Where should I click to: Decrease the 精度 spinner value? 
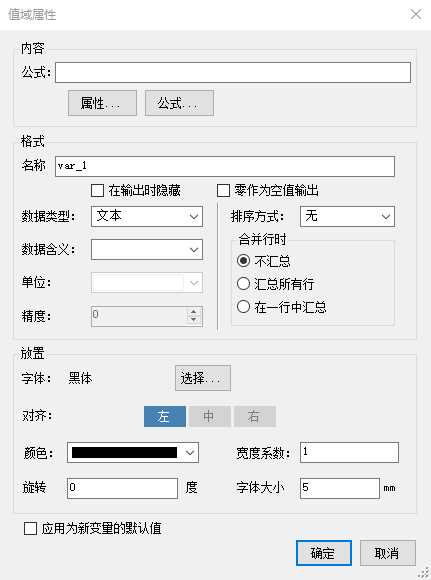coord(193,320)
